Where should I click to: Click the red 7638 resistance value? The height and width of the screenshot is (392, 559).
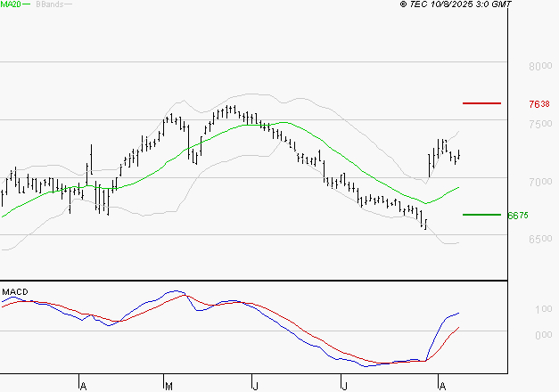(x=539, y=104)
